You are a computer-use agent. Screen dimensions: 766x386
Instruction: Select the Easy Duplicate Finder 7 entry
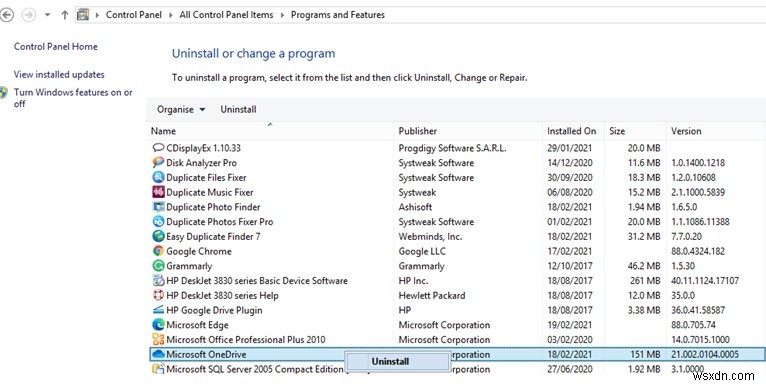coord(213,236)
